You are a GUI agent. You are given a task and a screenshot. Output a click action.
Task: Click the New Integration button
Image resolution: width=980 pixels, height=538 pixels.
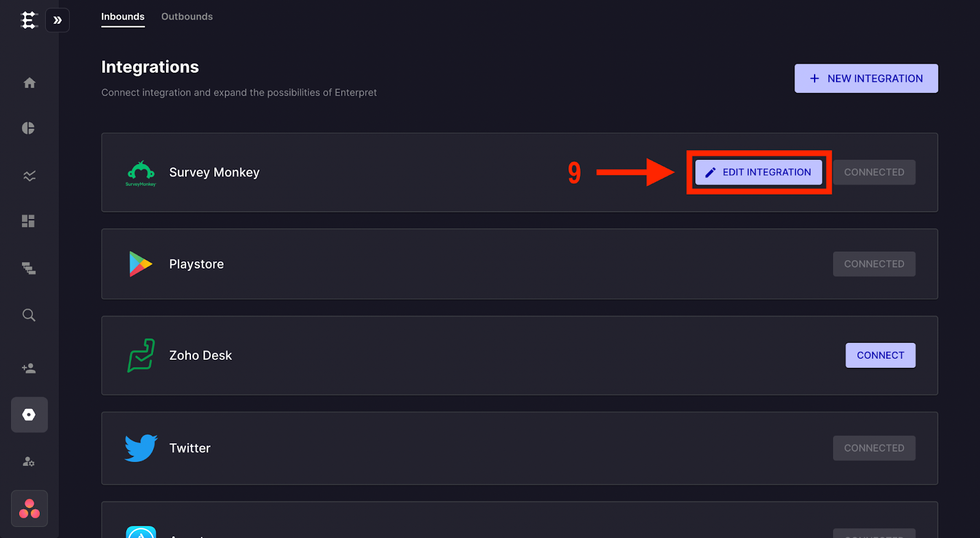pos(866,78)
